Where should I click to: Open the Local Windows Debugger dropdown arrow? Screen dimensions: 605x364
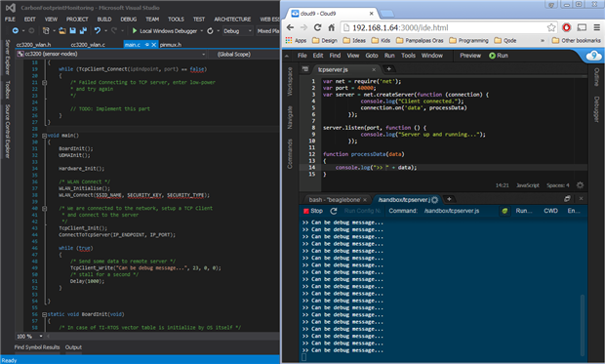click(x=201, y=31)
